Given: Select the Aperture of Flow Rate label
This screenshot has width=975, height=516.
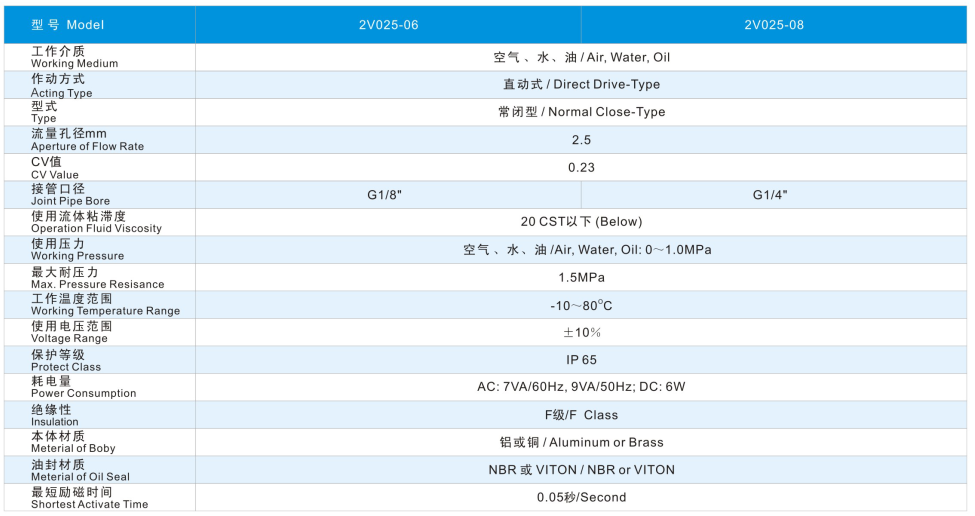Looking at the screenshot, I should point(87,140).
